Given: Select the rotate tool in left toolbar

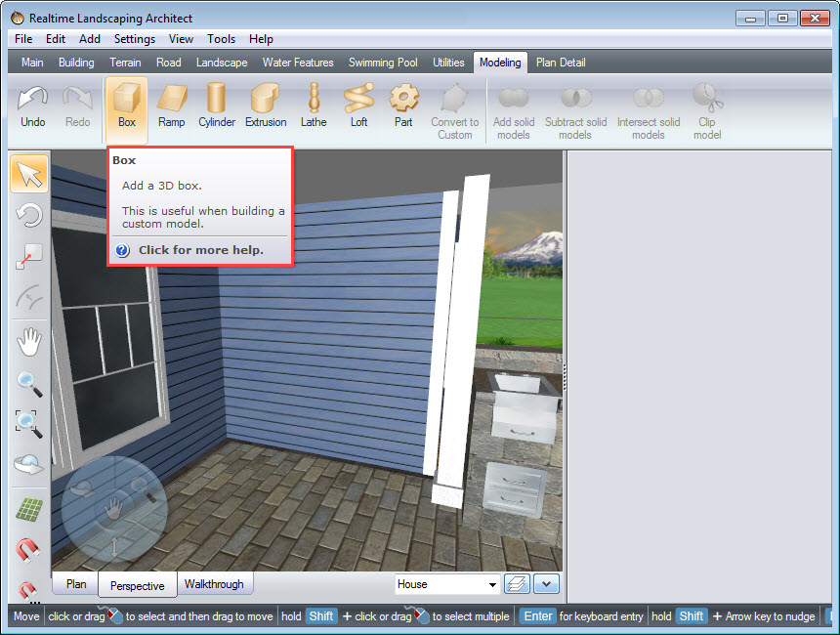Looking at the screenshot, I should pyautogui.click(x=29, y=216).
